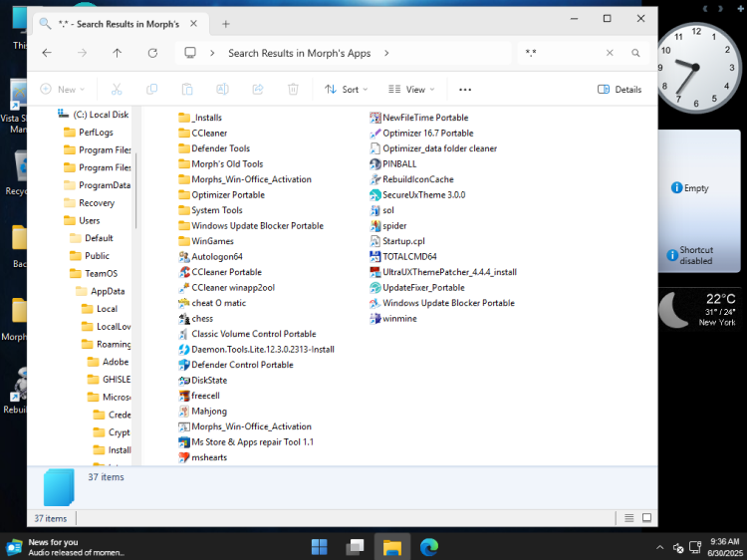747x560 pixels.
Task: Refresh the search results
Action: click(152, 53)
